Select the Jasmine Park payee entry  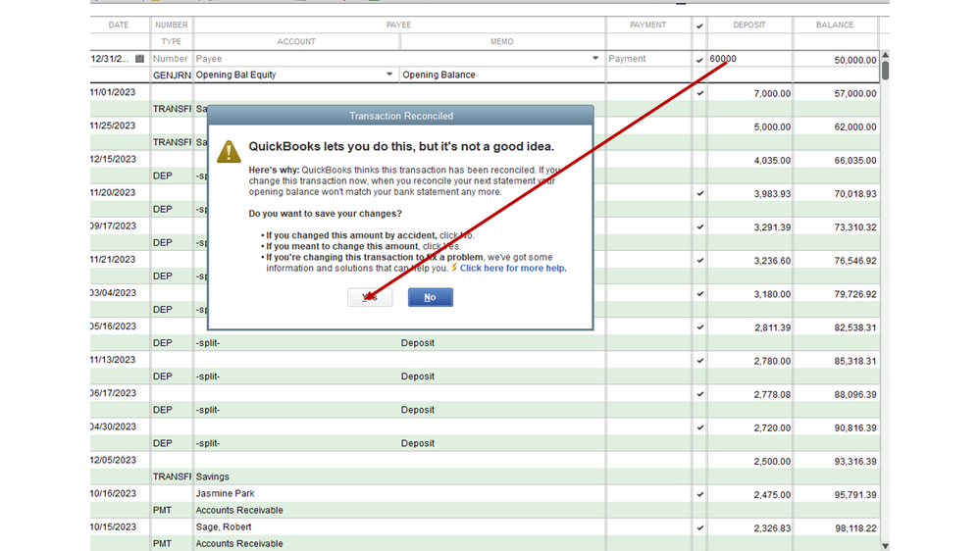pyautogui.click(x=225, y=493)
